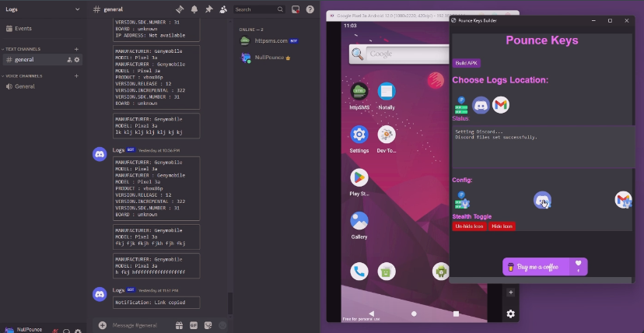
Task: Click the Build APK button
Action: point(466,63)
